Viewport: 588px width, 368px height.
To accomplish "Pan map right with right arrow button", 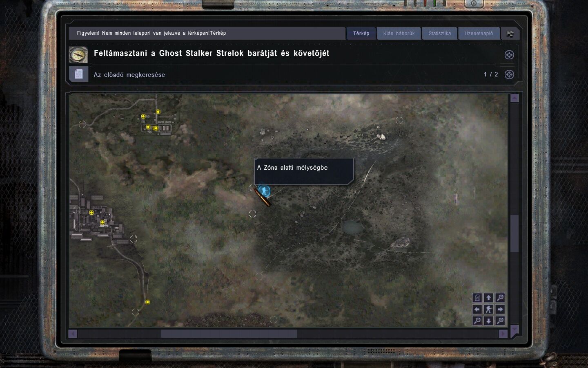I will coord(500,309).
